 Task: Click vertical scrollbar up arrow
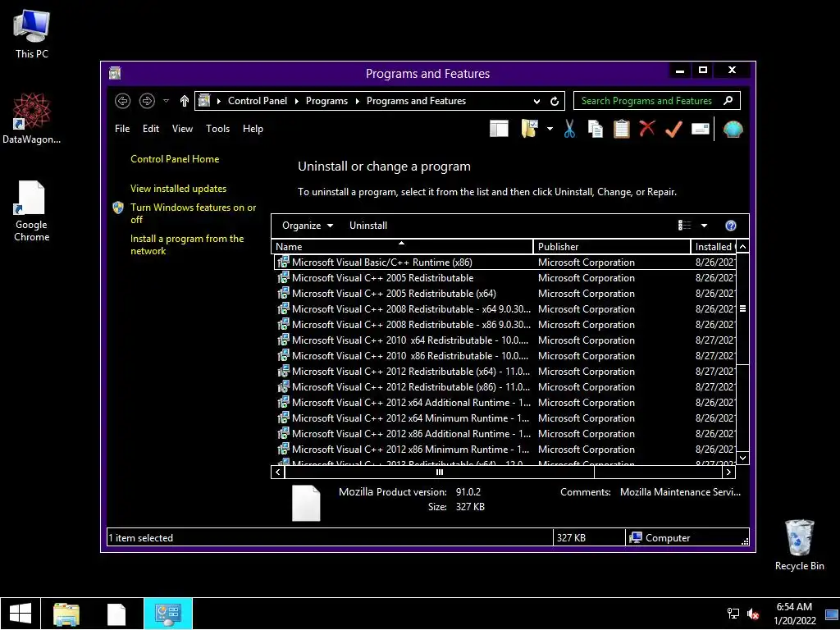[x=742, y=246]
